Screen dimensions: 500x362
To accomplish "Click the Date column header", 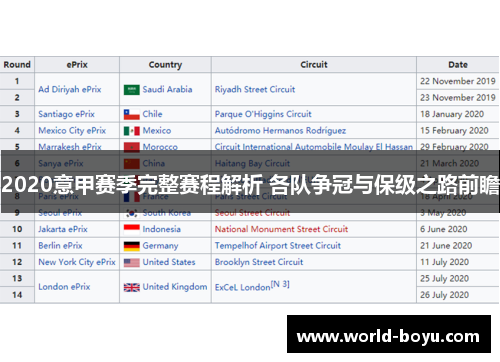I will click(x=458, y=65).
